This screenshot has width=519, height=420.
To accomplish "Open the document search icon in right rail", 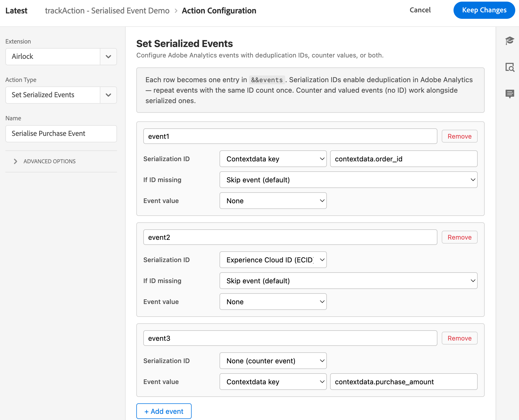I will pyautogui.click(x=509, y=67).
